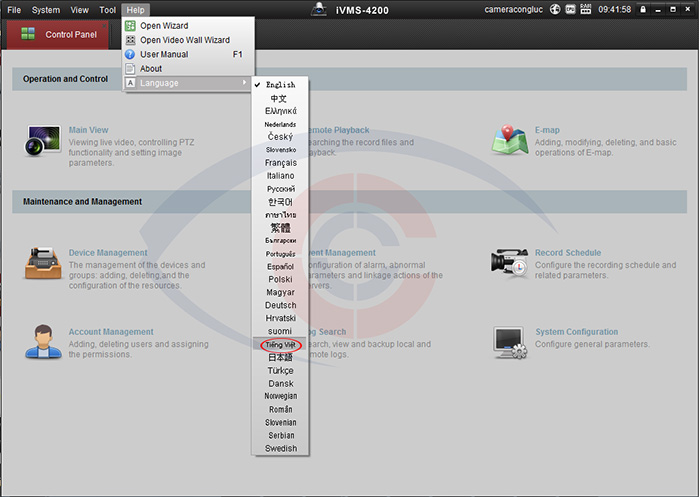The width and height of the screenshot is (700, 497).
Task: Click the CPU status icon beside globe
Action: tap(571, 9)
